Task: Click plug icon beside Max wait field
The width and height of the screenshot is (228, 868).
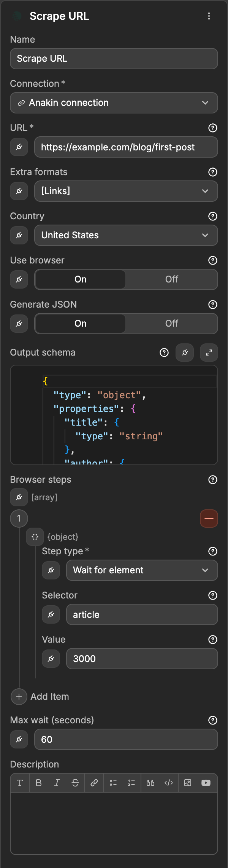Action: (x=19, y=739)
